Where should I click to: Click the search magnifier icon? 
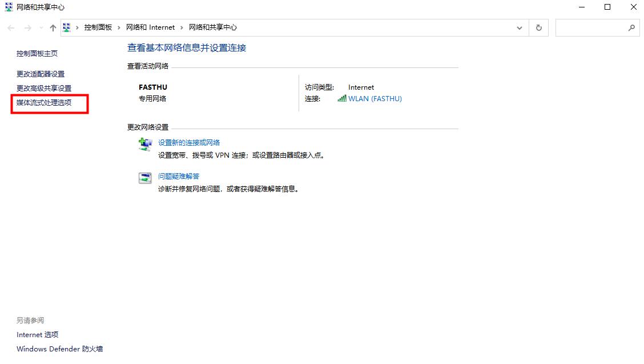(631, 27)
